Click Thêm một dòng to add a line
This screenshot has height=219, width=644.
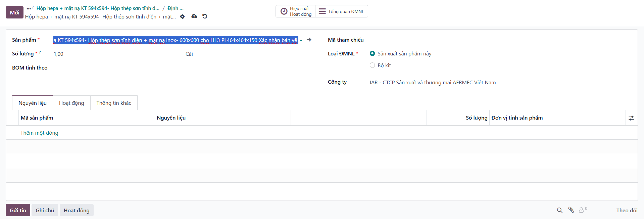(39, 133)
